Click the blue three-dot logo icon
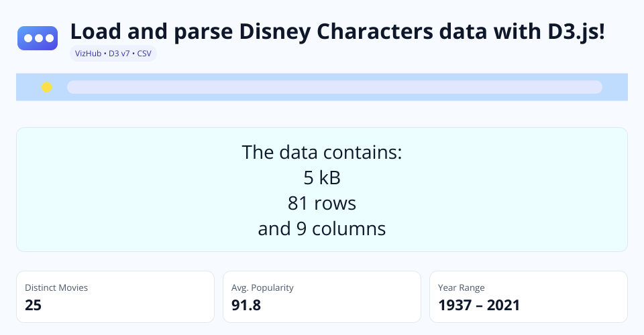 [38, 38]
